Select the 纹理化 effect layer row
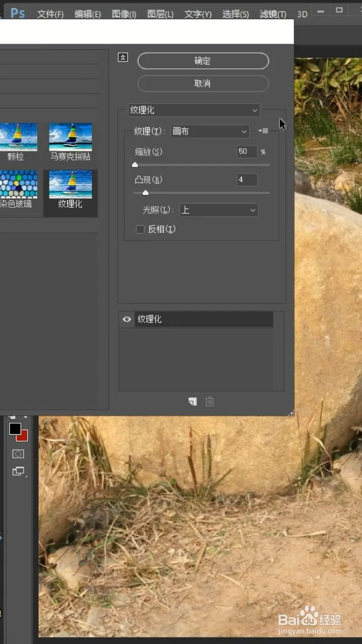Image resolution: width=362 pixels, height=644 pixels. [x=204, y=319]
